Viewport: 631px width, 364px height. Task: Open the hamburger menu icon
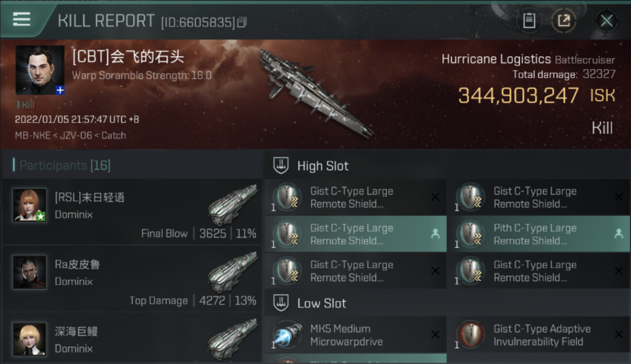click(x=21, y=19)
